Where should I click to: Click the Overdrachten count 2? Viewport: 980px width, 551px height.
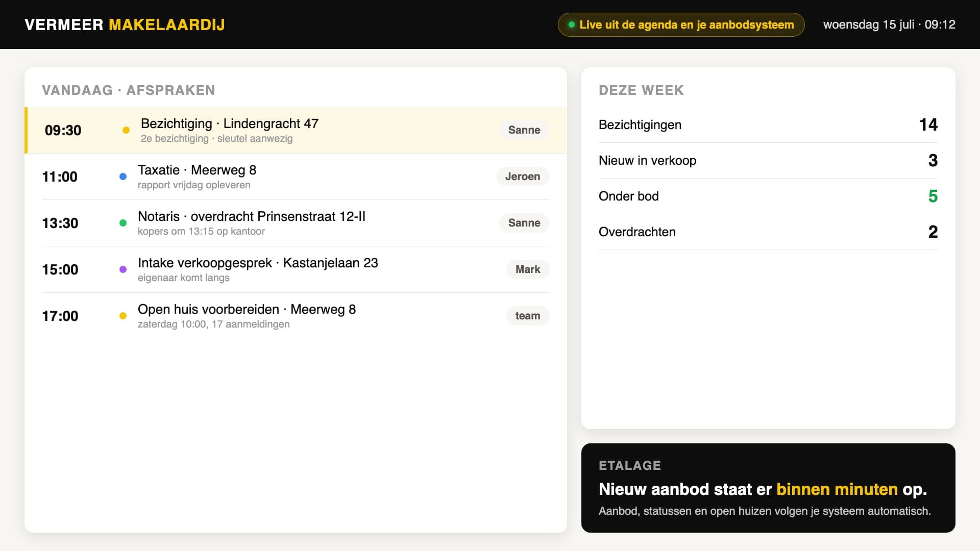click(933, 232)
